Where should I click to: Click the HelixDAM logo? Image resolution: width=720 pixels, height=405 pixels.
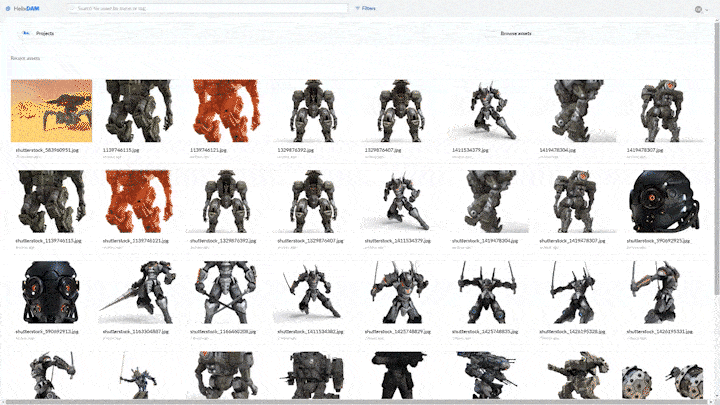coord(22,8)
